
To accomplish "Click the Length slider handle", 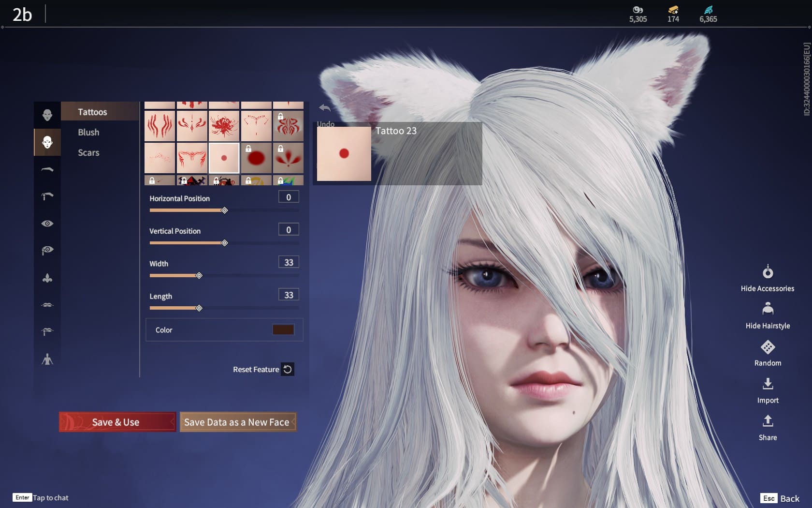I will pyautogui.click(x=199, y=308).
